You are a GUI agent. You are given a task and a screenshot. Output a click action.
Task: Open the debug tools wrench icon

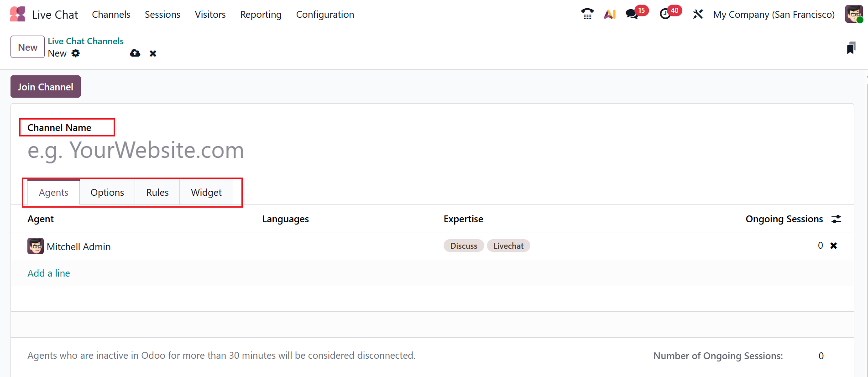pos(698,14)
